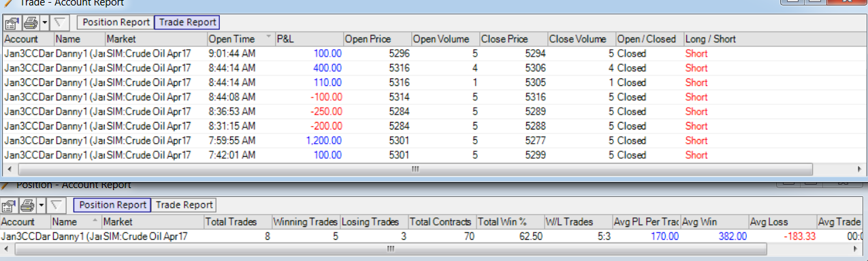Sort by Close Volume column header
The width and height of the screenshot is (868, 261).
pos(581,39)
